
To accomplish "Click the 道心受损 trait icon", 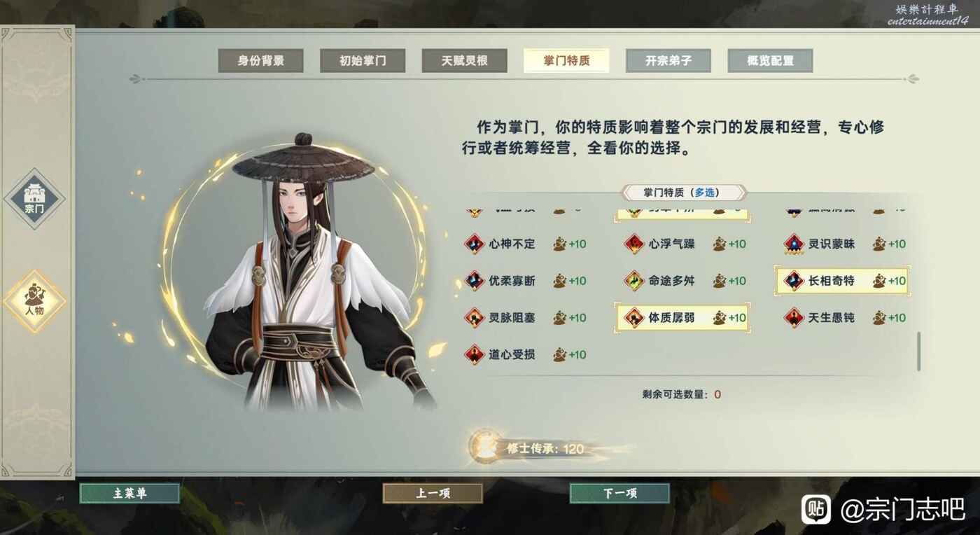I will tap(474, 354).
